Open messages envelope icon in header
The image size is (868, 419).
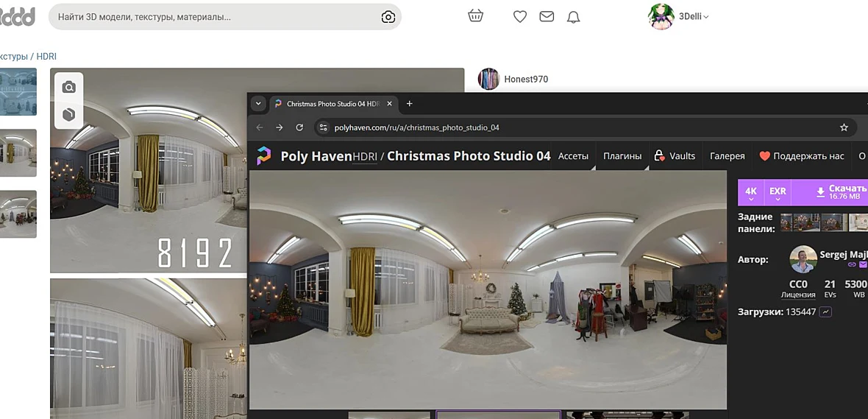coord(547,17)
